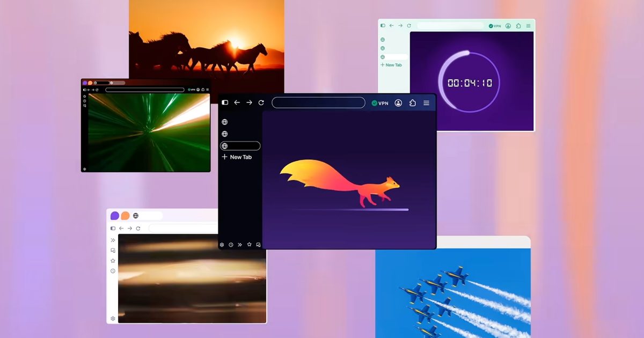Click New Tab in the dark sidebar
644x338 pixels.
(237, 157)
